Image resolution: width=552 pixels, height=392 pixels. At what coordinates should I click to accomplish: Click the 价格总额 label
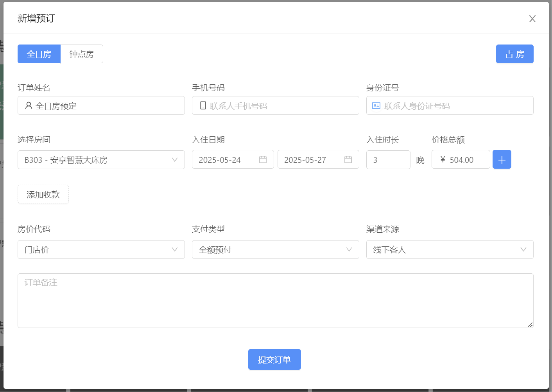(x=448, y=140)
